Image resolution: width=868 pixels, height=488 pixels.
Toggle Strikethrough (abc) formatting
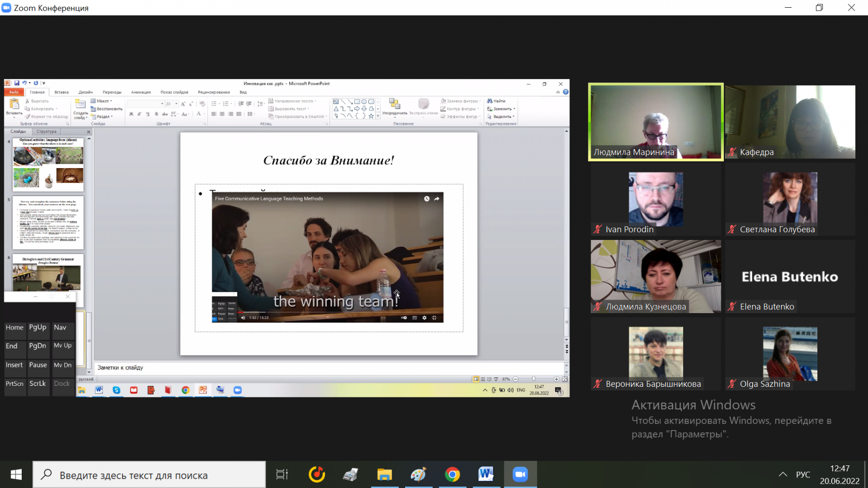coord(165,114)
